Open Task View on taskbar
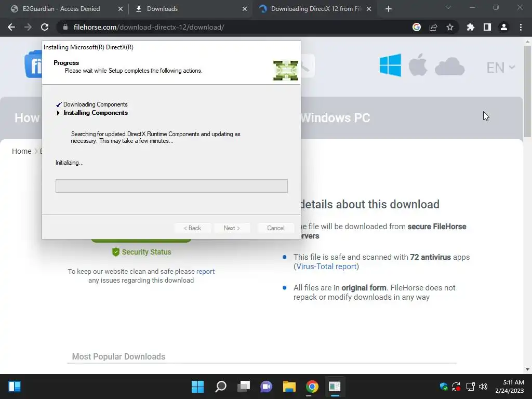Screen dimensions: 532x399 click(244, 387)
